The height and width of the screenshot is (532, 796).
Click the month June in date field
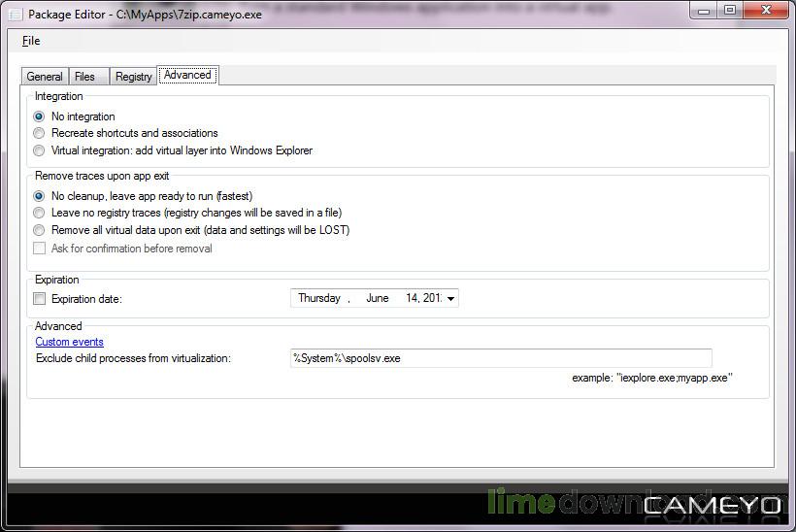(378, 298)
